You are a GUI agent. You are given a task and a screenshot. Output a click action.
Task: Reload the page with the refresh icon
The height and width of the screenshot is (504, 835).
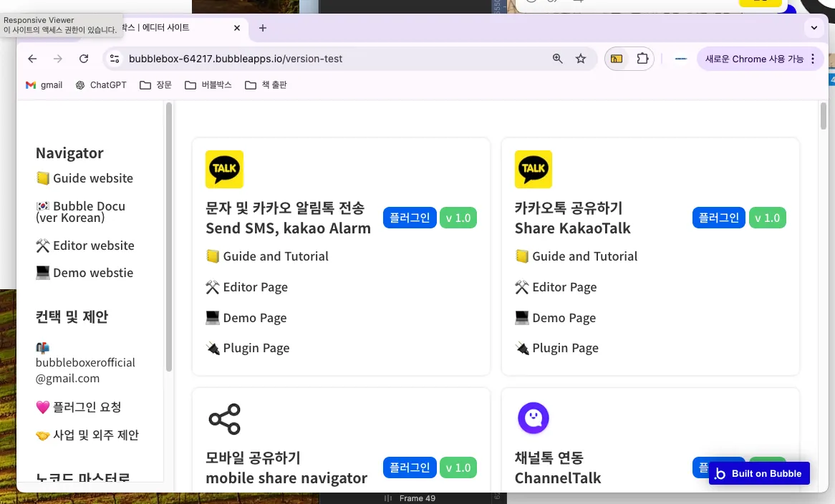click(x=84, y=59)
